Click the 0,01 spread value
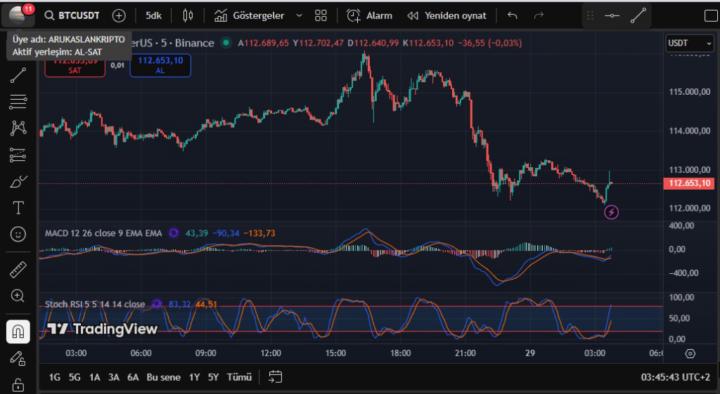 pos(118,65)
